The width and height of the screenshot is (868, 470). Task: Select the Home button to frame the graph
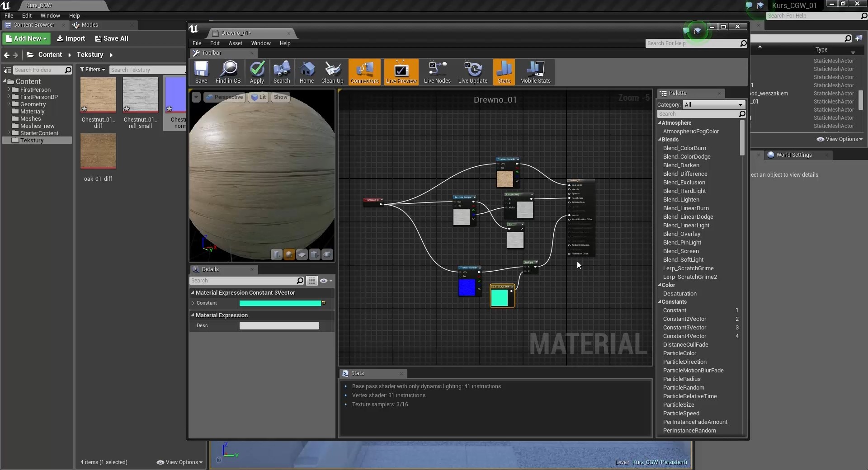(x=307, y=72)
